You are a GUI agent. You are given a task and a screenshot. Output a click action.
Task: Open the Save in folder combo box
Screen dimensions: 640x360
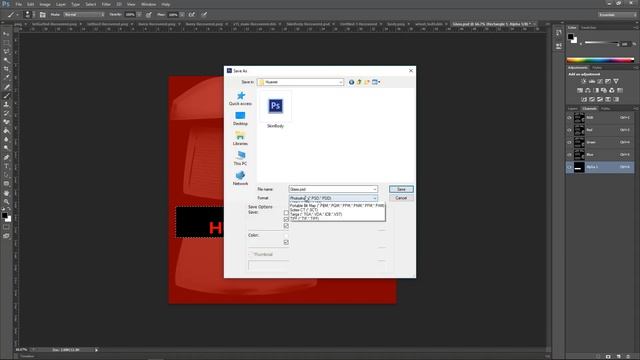point(300,82)
